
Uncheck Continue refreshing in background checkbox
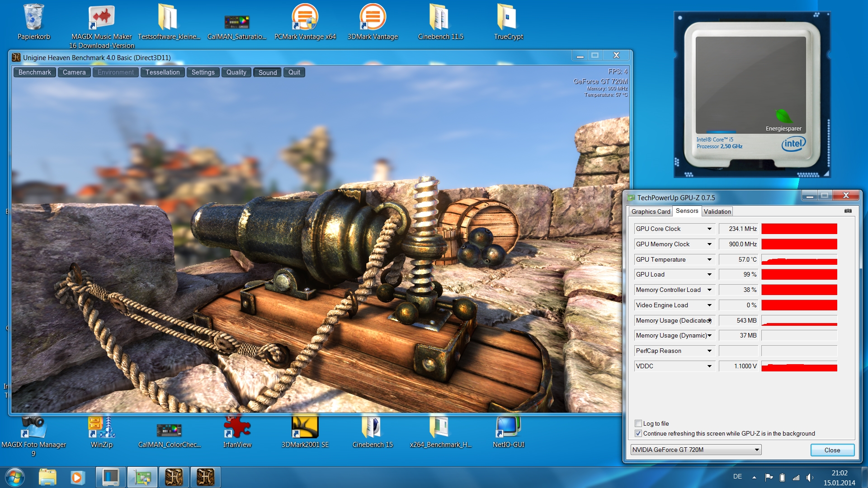(x=638, y=433)
